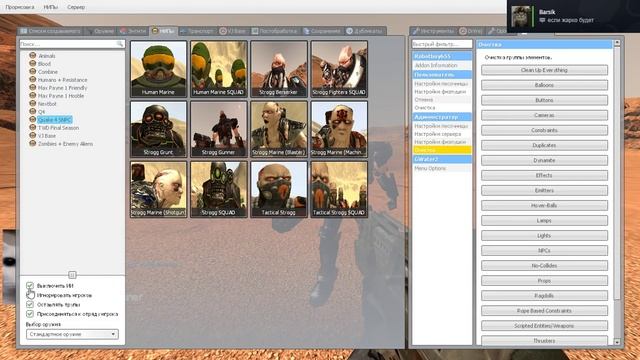Image resolution: width=640 pixels, height=360 pixels.
Task: Open the Сервер menu
Action: click(76, 7)
